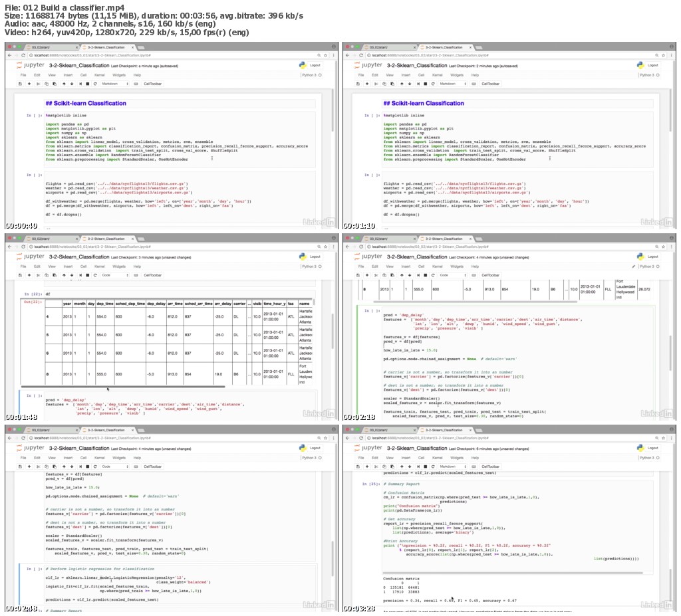Click the CellToolbar button in the 00:03:28 frame
Image resolution: width=681 pixels, height=616 pixels.
(490, 466)
